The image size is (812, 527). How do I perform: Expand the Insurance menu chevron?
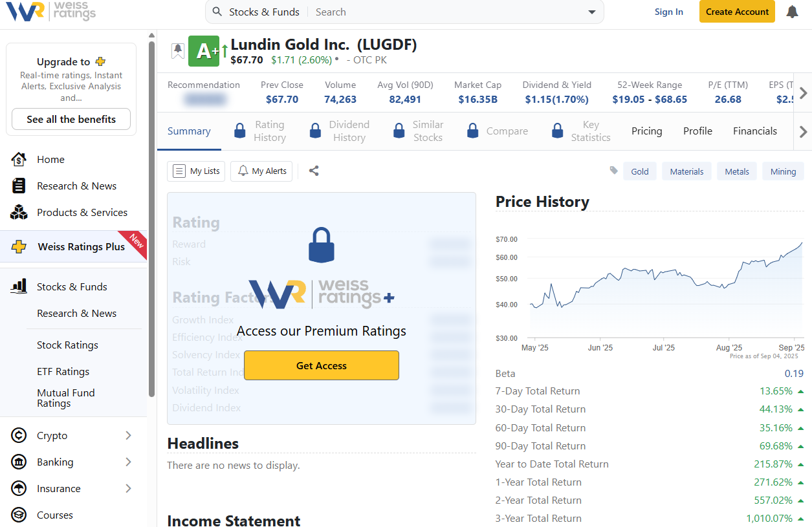(x=128, y=488)
